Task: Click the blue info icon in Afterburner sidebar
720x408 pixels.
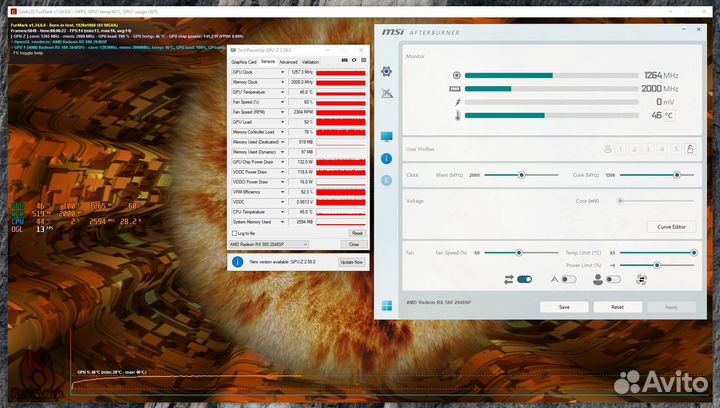Action: click(x=387, y=159)
